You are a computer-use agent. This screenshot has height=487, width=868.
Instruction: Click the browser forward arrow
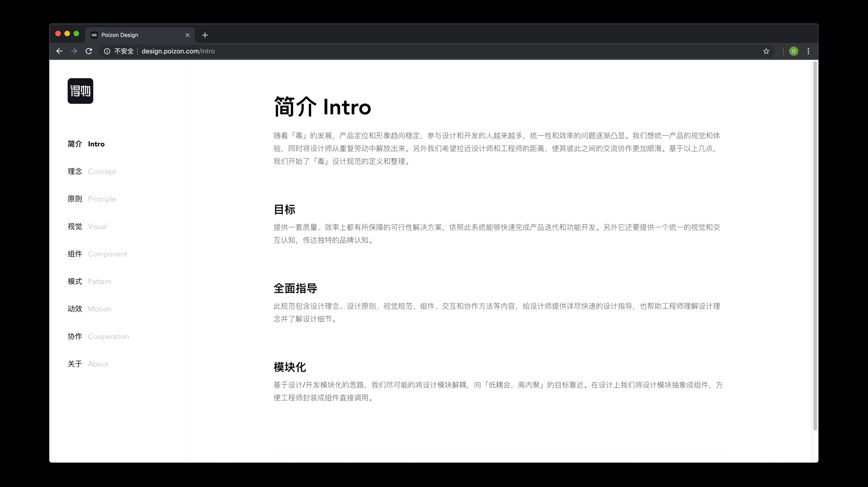coord(74,51)
